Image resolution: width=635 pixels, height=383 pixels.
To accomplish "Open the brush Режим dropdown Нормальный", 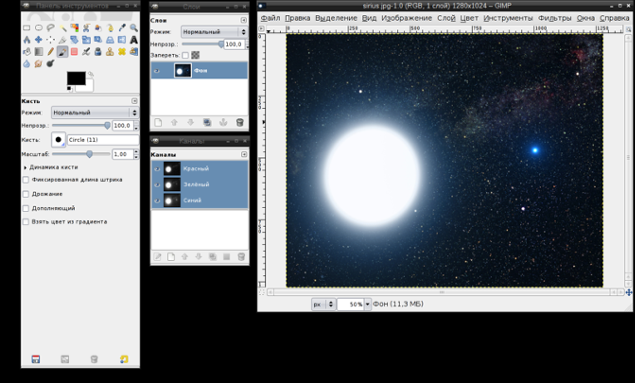I will coord(95,113).
